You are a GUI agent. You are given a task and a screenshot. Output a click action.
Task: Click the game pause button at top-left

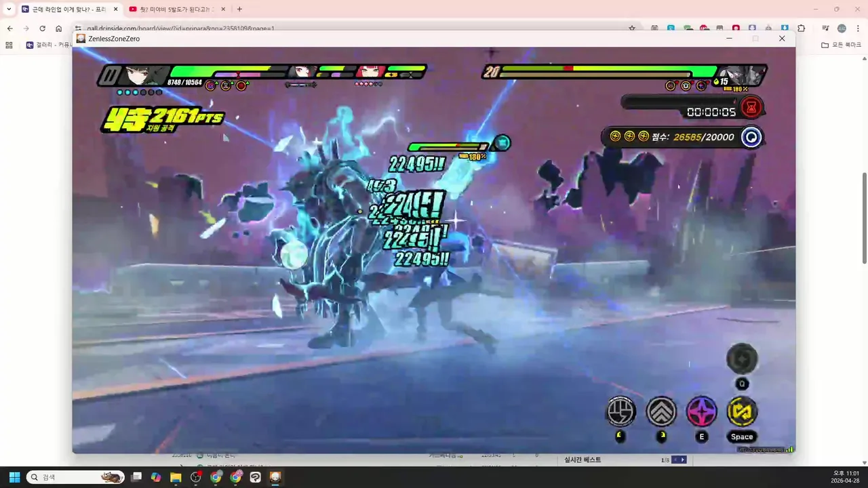(x=108, y=75)
